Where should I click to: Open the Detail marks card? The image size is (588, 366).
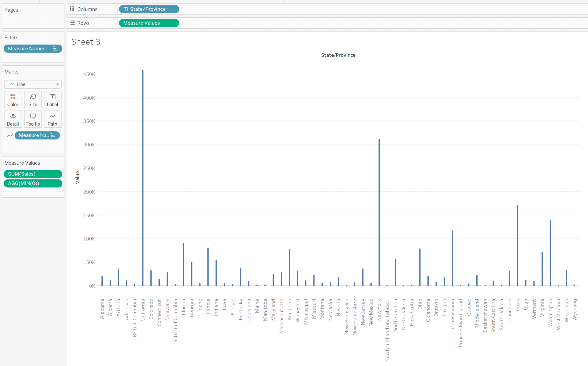13,119
